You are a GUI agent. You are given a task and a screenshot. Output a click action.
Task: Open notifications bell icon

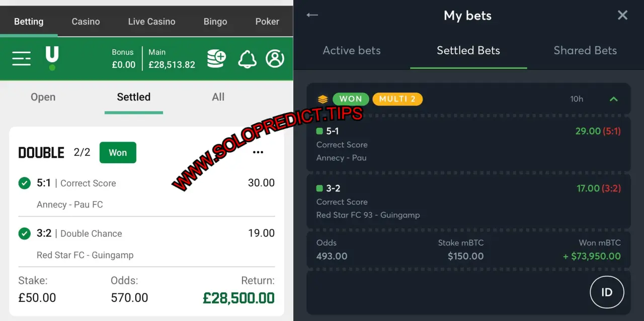[247, 59]
